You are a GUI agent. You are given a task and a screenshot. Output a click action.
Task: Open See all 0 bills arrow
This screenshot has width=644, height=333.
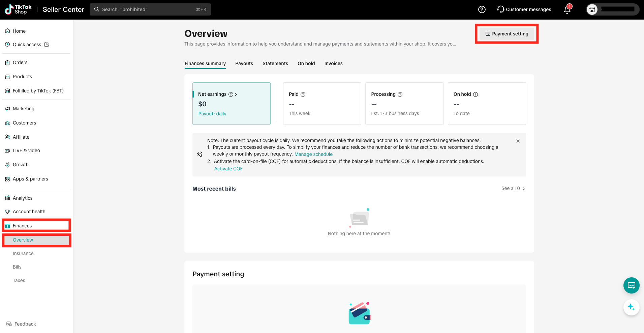click(523, 189)
